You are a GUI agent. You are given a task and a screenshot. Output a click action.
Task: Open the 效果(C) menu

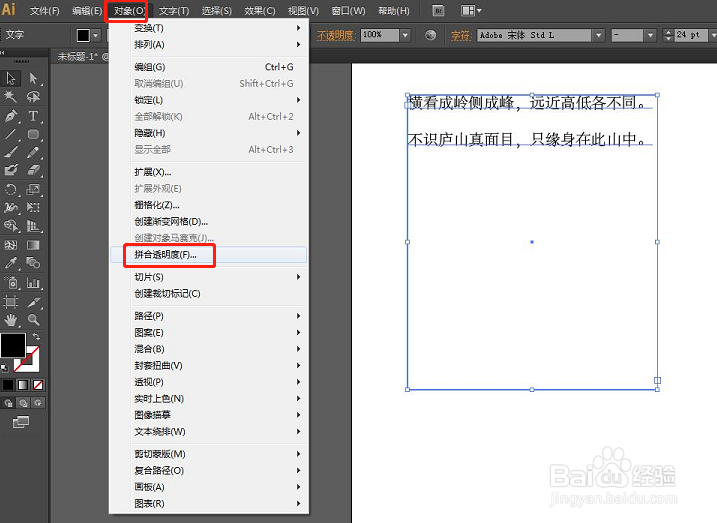[x=259, y=11]
